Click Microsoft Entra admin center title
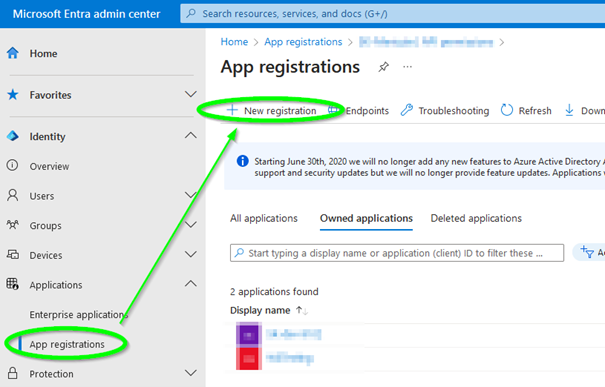This screenshot has height=387, width=605. click(86, 14)
